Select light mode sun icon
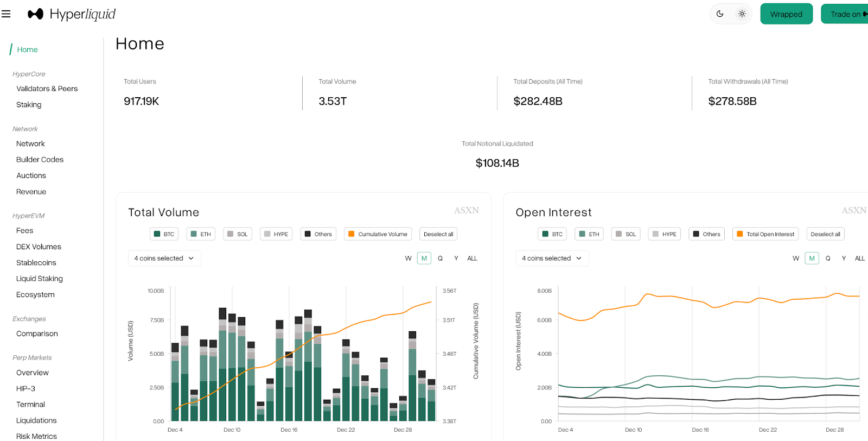 pyautogui.click(x=742, y=14)
